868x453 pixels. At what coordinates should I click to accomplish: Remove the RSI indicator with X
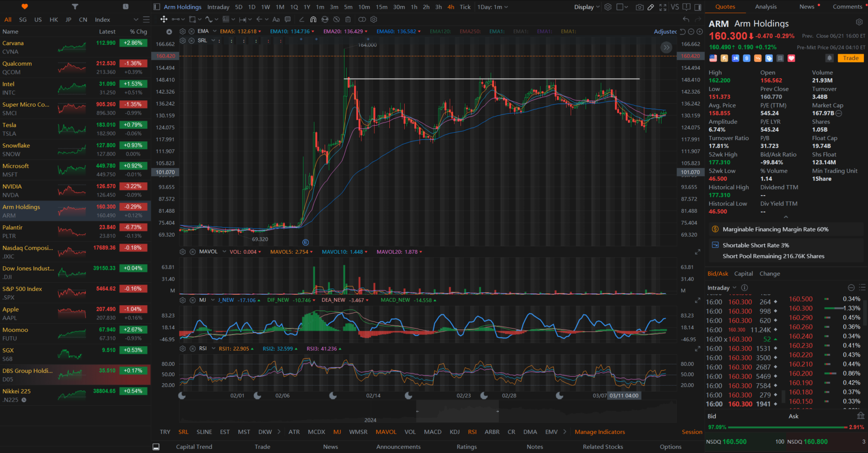[x=193, y=349]
